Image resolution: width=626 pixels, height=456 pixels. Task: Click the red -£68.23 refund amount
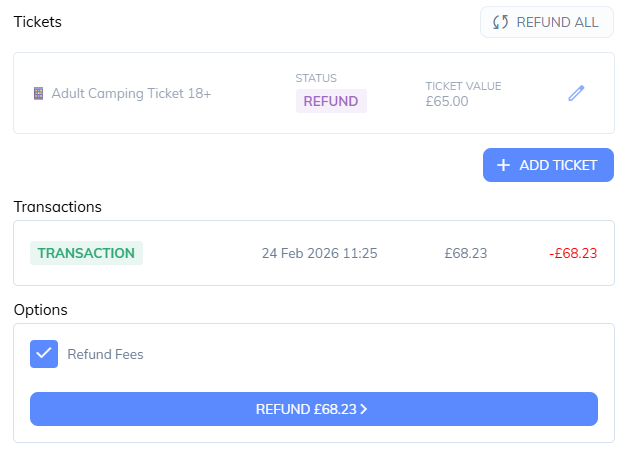[573, 253]
